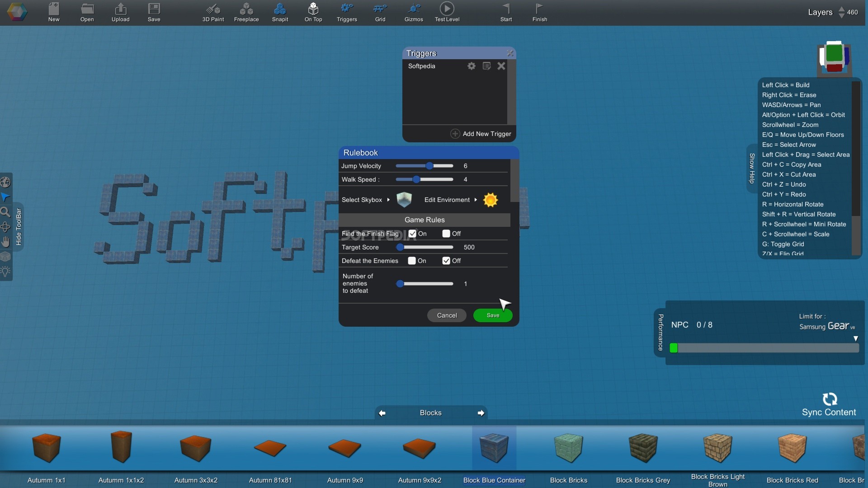Viewport: 868px width, 488px height.
Task: Check Find the Finish Flag Off
Action: [446, 234]
